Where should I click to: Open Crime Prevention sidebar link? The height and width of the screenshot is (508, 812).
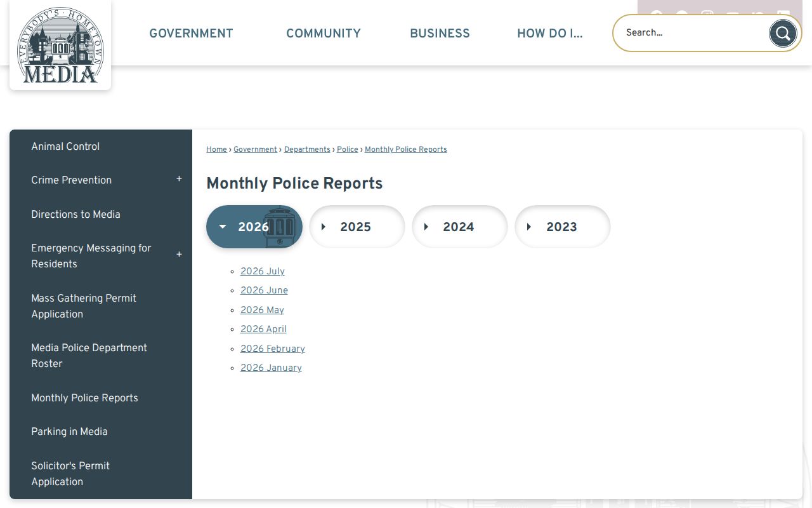(72, 180)
